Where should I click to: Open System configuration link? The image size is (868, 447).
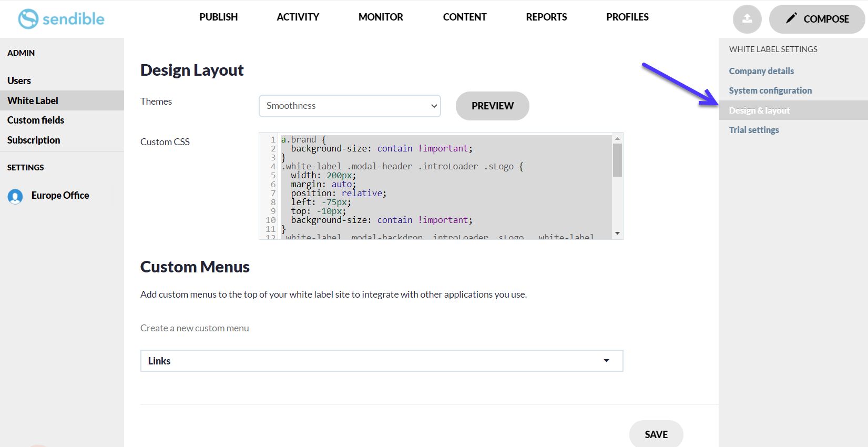click(770, 90)
